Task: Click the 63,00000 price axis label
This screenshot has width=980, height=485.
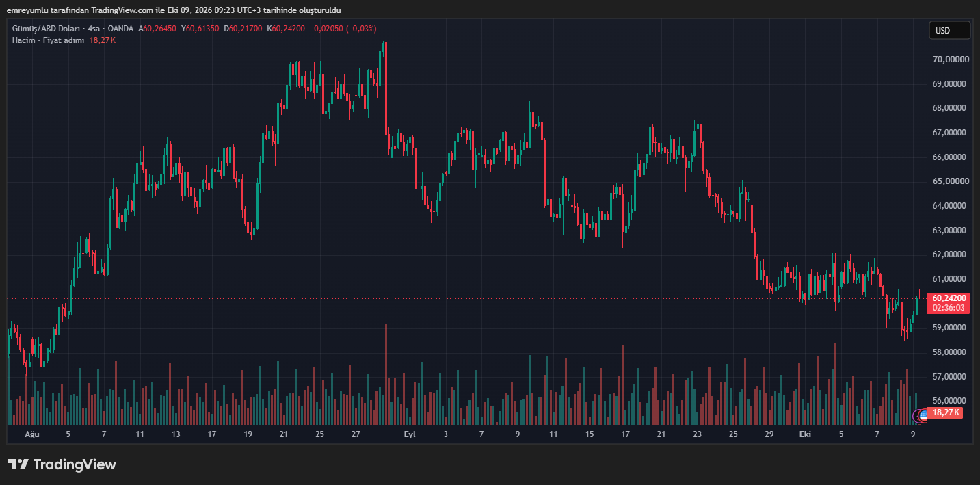Action: [x=951, y=231]
